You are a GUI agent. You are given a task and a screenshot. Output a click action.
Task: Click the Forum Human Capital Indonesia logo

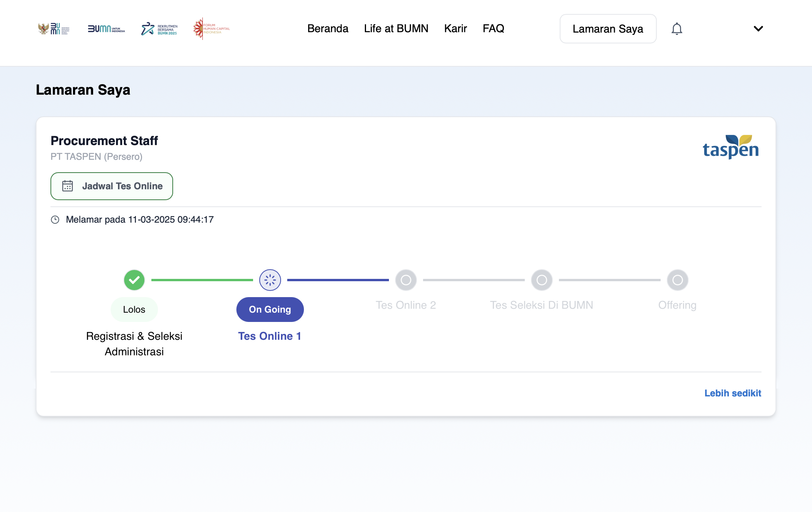pos(212,29)
